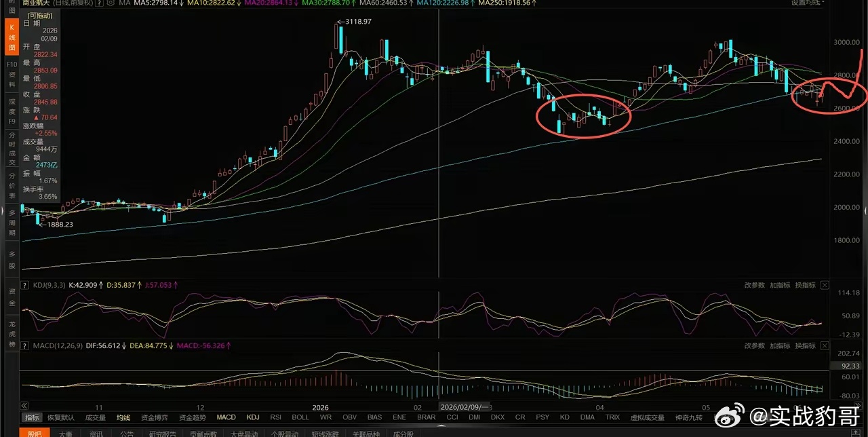Click 改参数 in the KDJ panel
This screenshot has height=437, width=868.
point(754,286)
